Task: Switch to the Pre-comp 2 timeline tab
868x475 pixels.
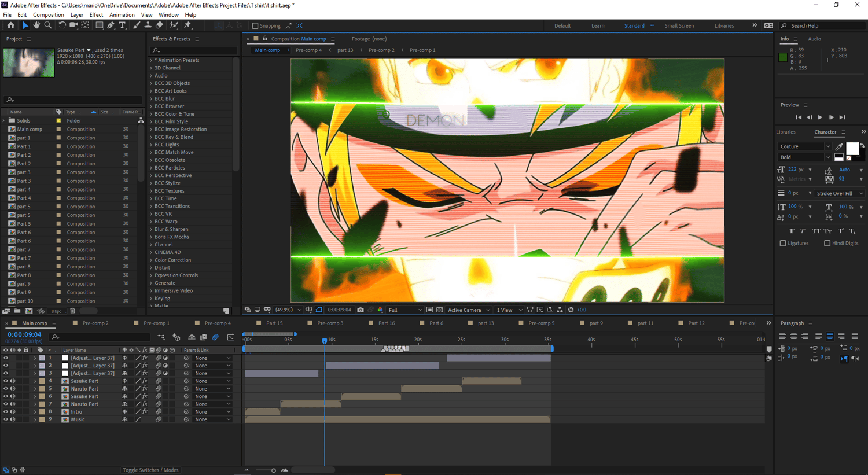Action: point(95,323)
